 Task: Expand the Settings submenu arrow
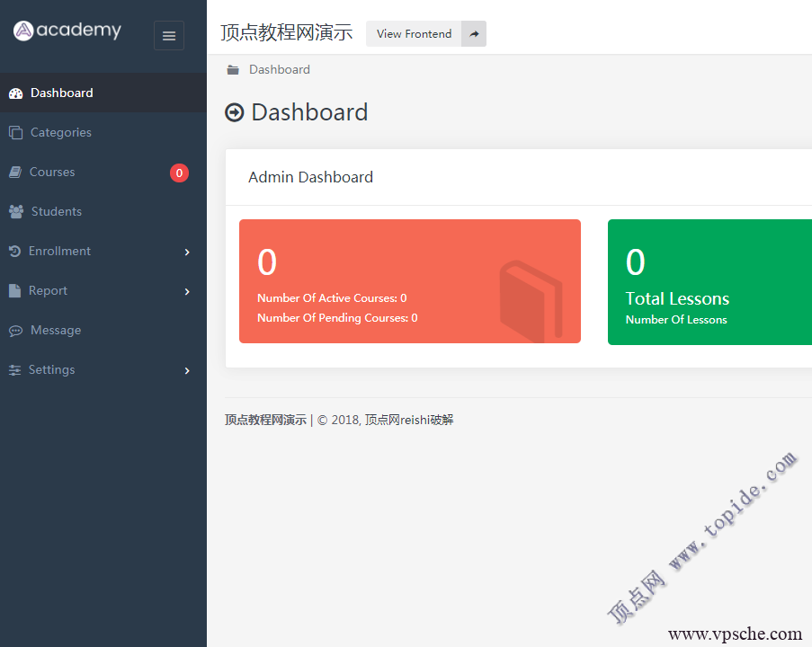pos(187,371)
